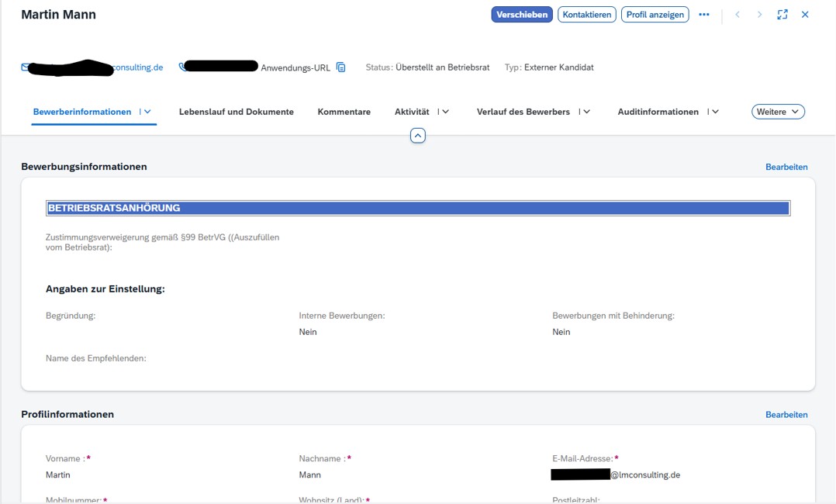Click Profil anzeigen button
This screenshot has width=836, height=504.
click(x=655, y=15)
